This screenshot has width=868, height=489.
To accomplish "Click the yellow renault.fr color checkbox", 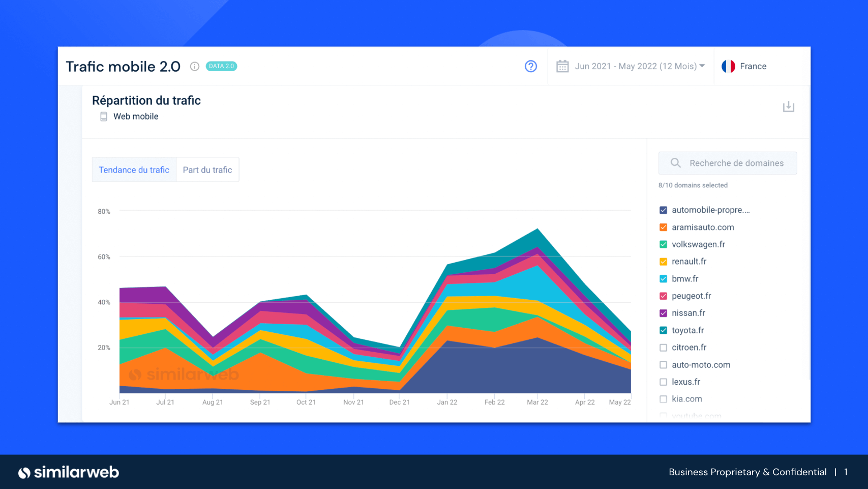I will coord(663,262).
